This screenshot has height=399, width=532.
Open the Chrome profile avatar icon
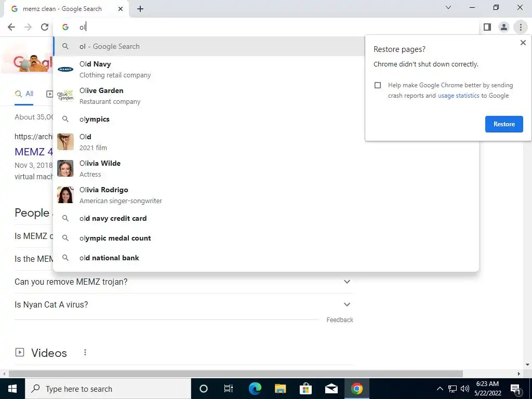coord(504,27)
